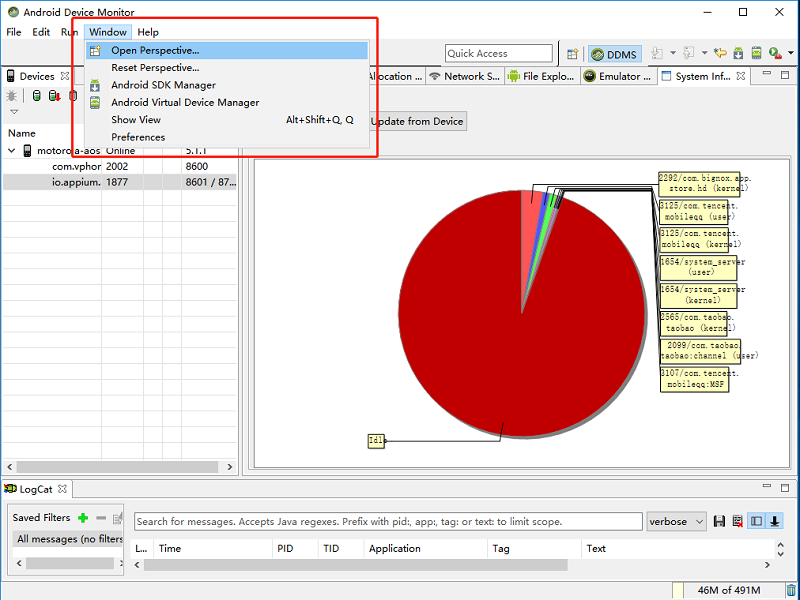The image size is (800, 600).
Task: Click the Time column header in LogCat
Action: pos(213,548)
